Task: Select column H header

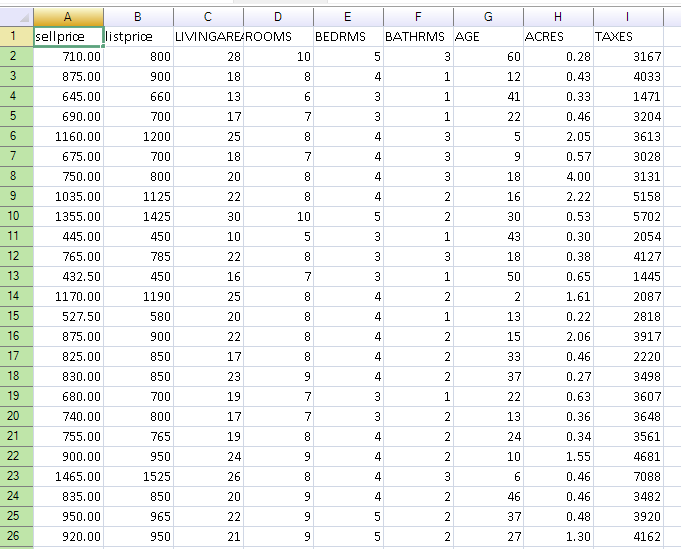Action: (558, 17)
